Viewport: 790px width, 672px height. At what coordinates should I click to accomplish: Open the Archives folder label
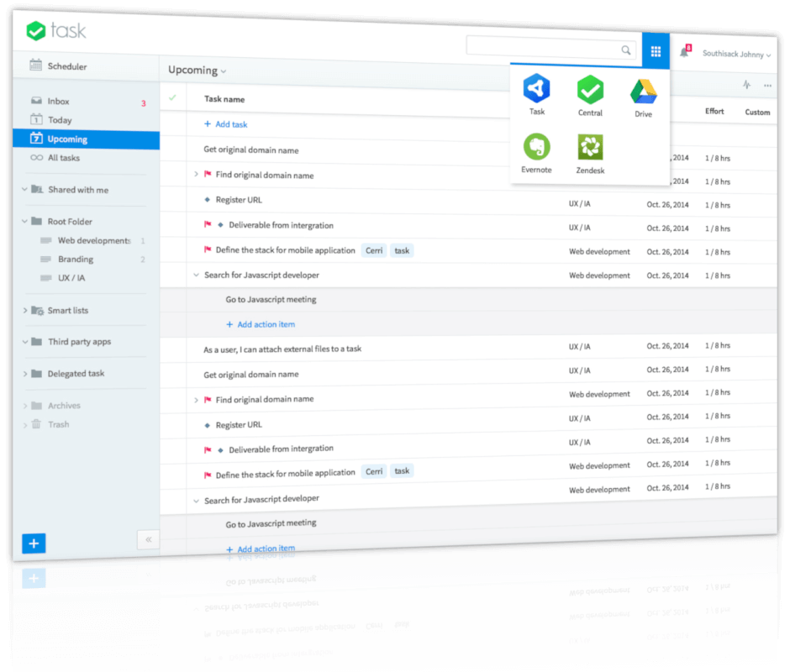(64, 406)
